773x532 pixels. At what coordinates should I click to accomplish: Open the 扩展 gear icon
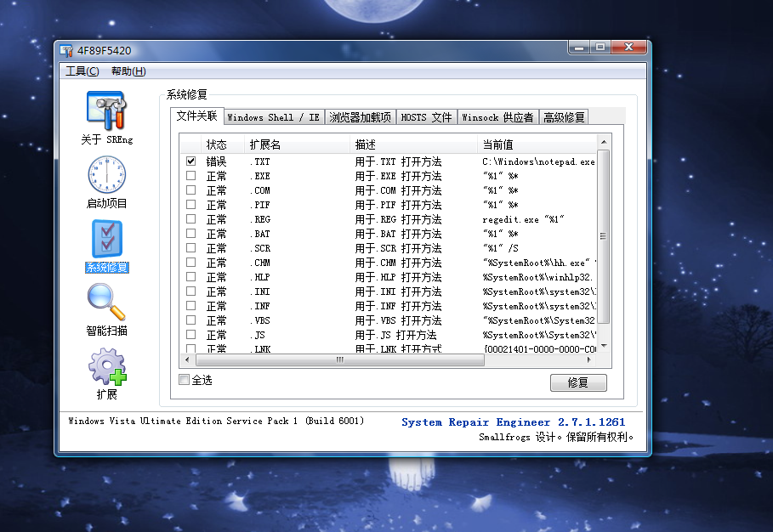pyautogui.click(x=106, y=366)
